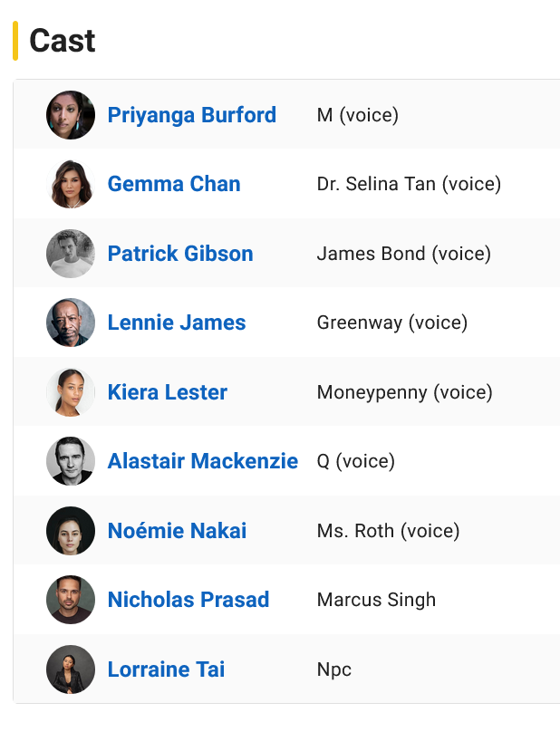Image resolution: width=560 pixels, height=732 pixels.
Task: Open the Nicholas Prasad name link
Action: pos(188,600)
